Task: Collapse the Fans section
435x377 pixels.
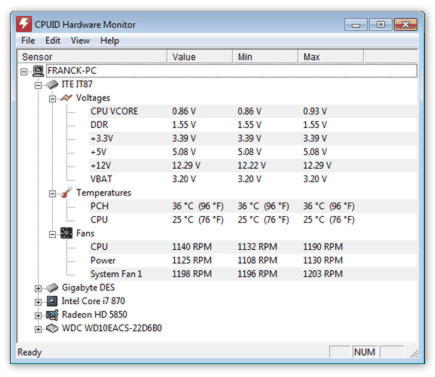Action: [52, 234]
